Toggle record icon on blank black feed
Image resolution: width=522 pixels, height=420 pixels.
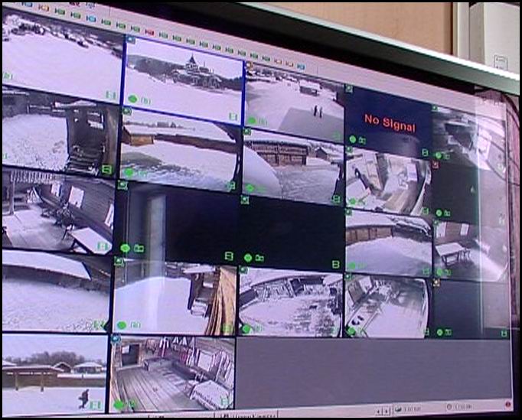(x=335, y=265)
